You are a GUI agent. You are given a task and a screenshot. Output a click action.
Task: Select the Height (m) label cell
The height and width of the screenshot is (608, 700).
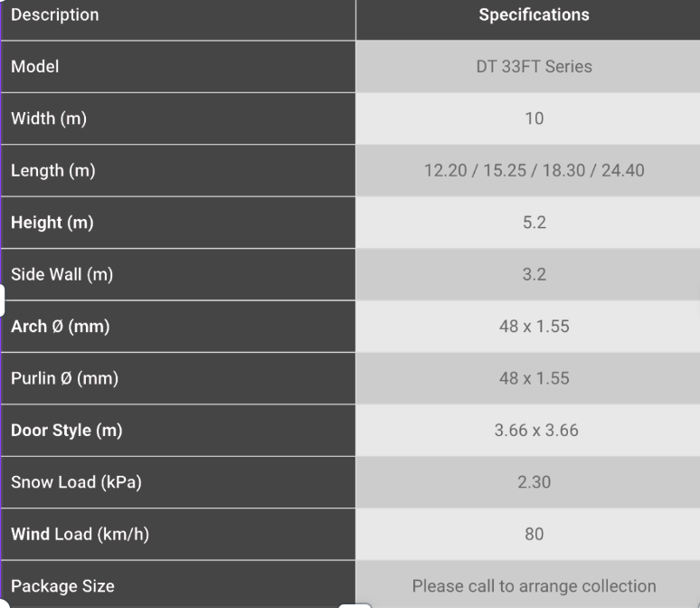point(52,223)
